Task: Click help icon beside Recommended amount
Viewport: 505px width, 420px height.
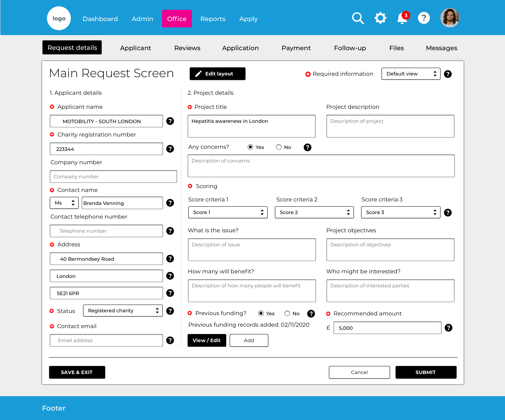Action: tap(448, 328)
